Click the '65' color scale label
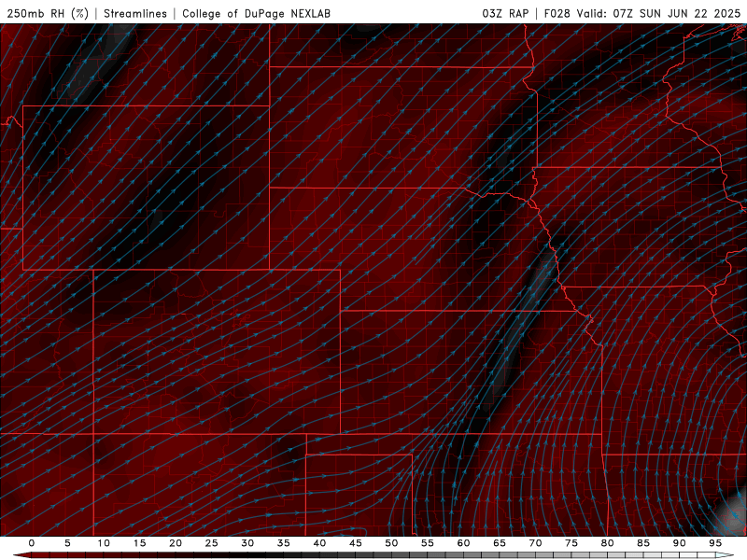747x560 pixels. click(x=500, y=543)
